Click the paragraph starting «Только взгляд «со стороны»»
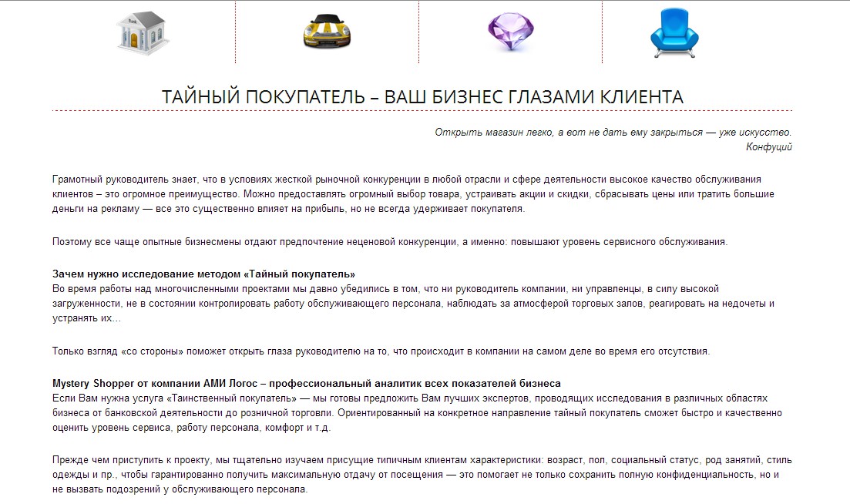This screenshot has width=850, height=504. point(381,351)
